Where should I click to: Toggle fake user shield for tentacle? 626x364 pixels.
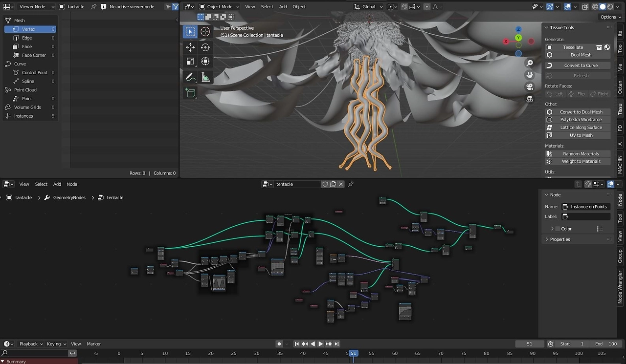tap(325, 184)
